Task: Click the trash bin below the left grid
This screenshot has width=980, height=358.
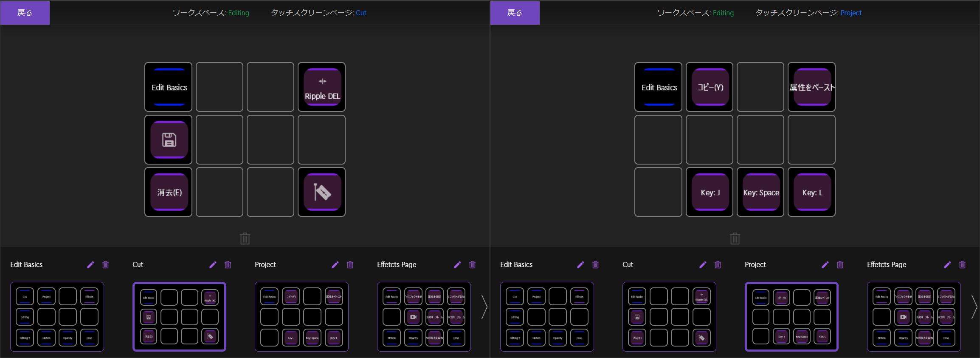Action: [x=245, y=239]
